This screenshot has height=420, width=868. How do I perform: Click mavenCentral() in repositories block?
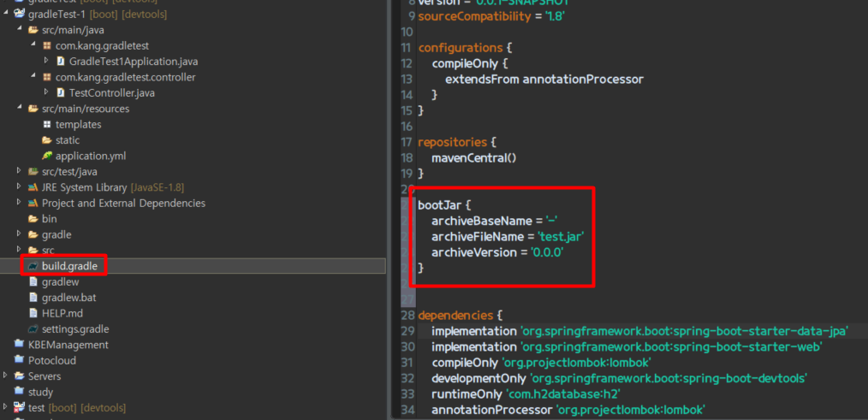pyautogui.click(x=474, y=157)
